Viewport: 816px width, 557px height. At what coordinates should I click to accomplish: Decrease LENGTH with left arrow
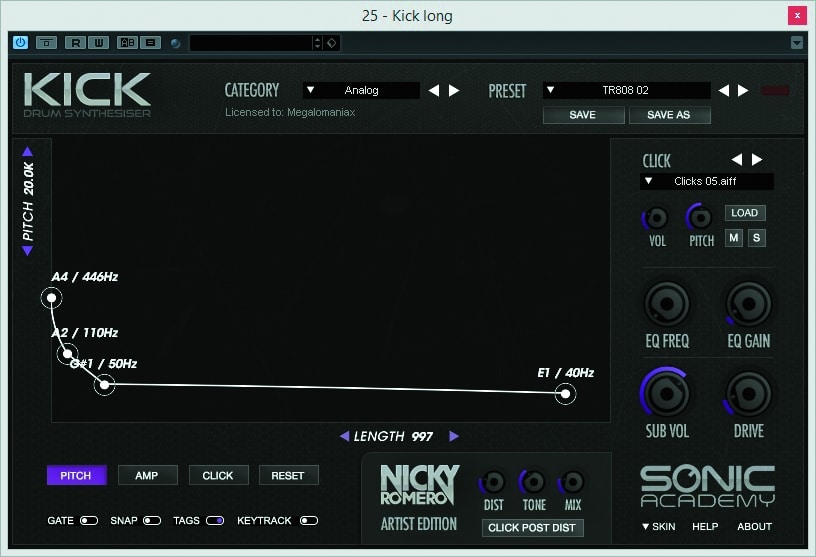coord(344,436)
